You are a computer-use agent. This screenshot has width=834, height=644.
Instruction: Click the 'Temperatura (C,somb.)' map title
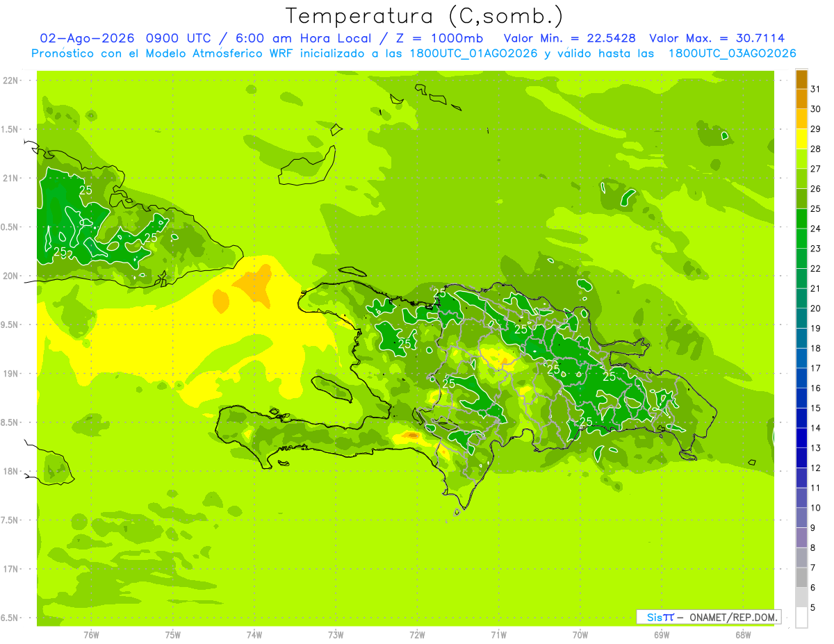tap(425, 16)
